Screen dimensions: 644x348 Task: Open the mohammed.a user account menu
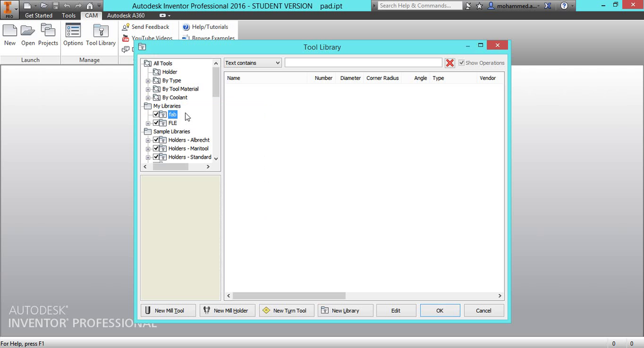513,6
